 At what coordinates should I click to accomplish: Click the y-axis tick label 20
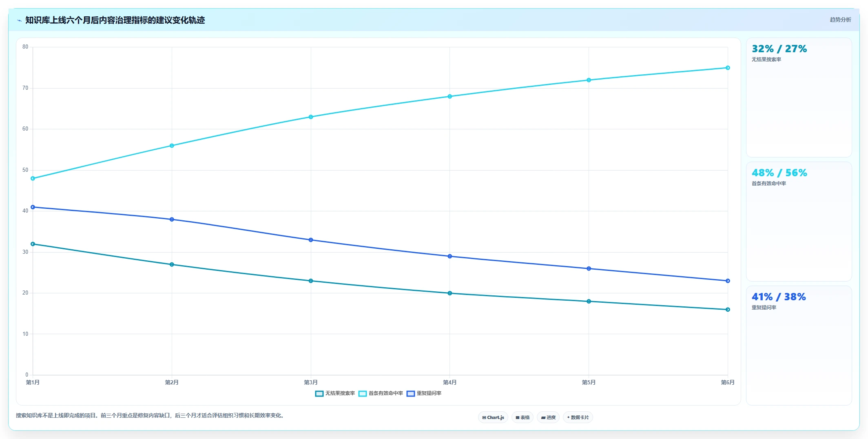point(25,293)
